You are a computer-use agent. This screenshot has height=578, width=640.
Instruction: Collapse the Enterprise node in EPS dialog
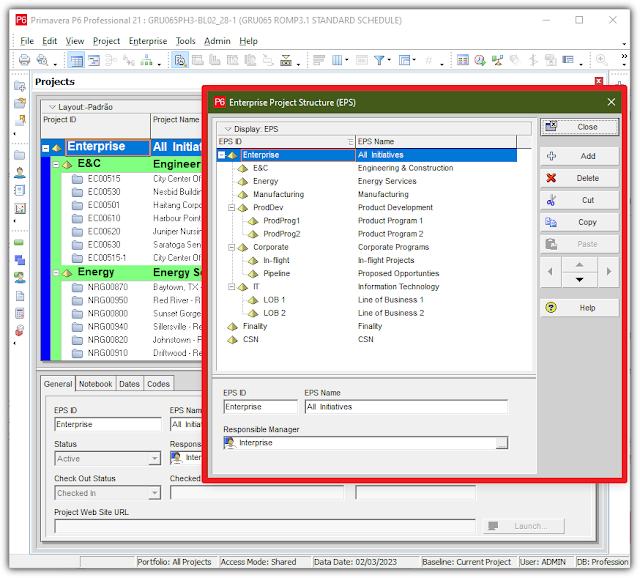click(x=222, y=155)
